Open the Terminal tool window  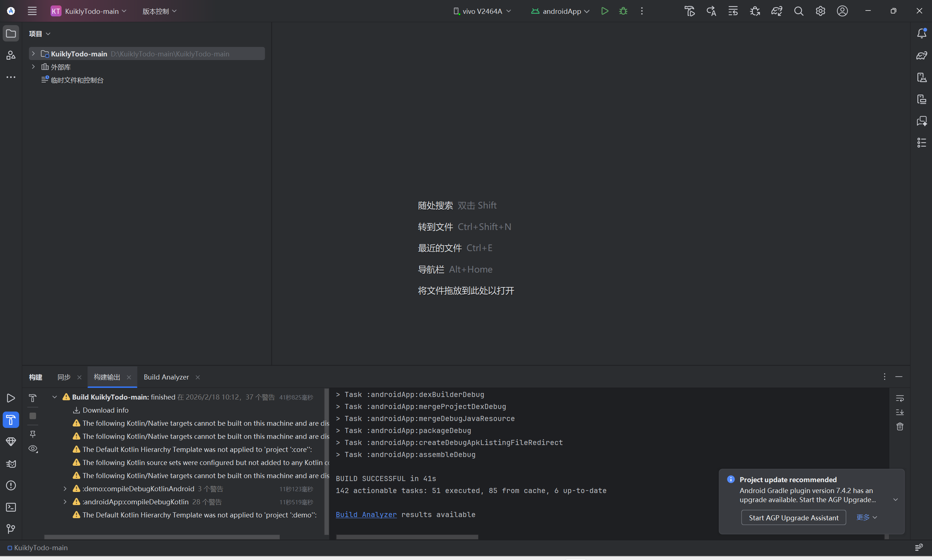coord(11,507)
